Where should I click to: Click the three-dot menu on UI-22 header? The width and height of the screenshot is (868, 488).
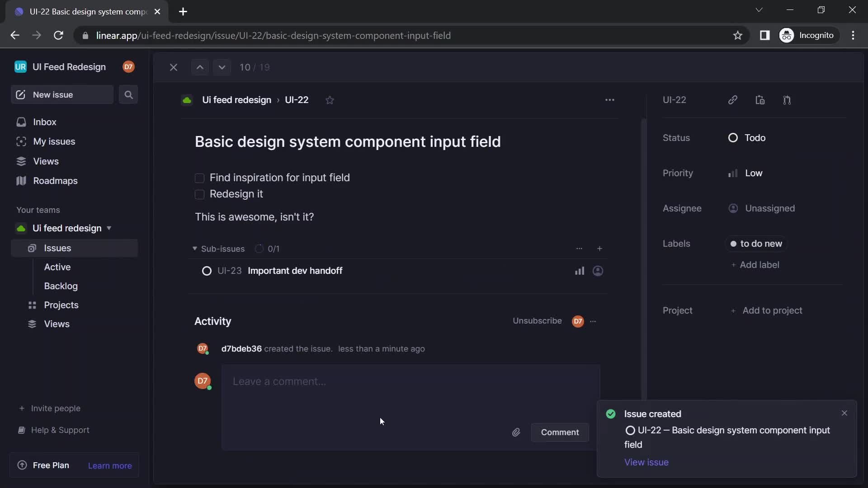pos(609,99)
